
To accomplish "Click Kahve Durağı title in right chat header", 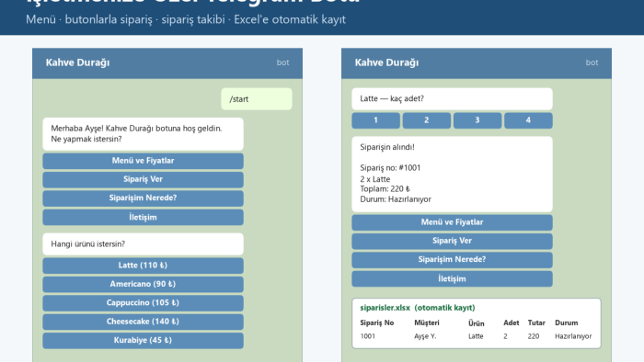I will tap(387, 62).
